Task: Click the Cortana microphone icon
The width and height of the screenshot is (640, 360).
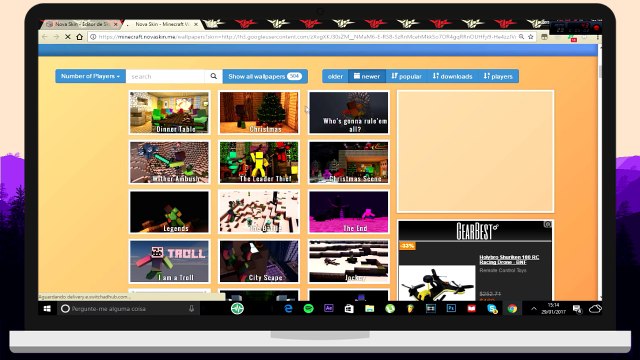Action: (x=191, y=309)
